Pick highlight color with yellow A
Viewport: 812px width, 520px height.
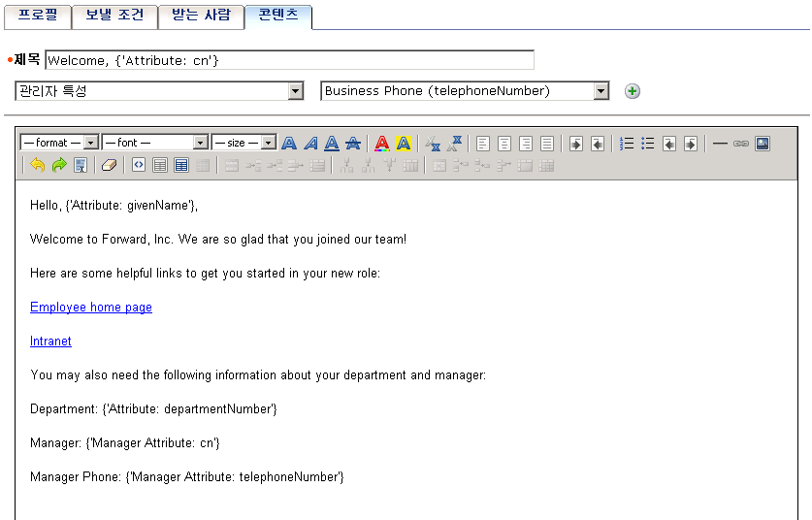pos(404,143)
